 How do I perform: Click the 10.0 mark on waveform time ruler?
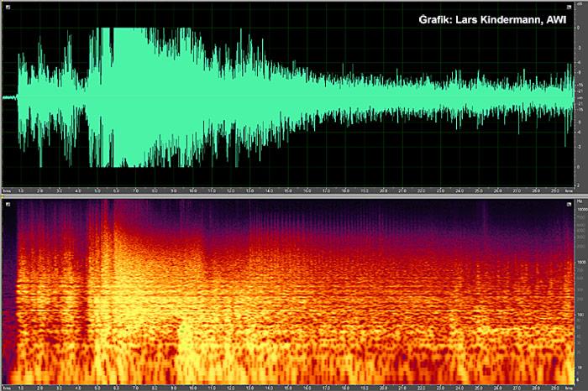[192, 191]
